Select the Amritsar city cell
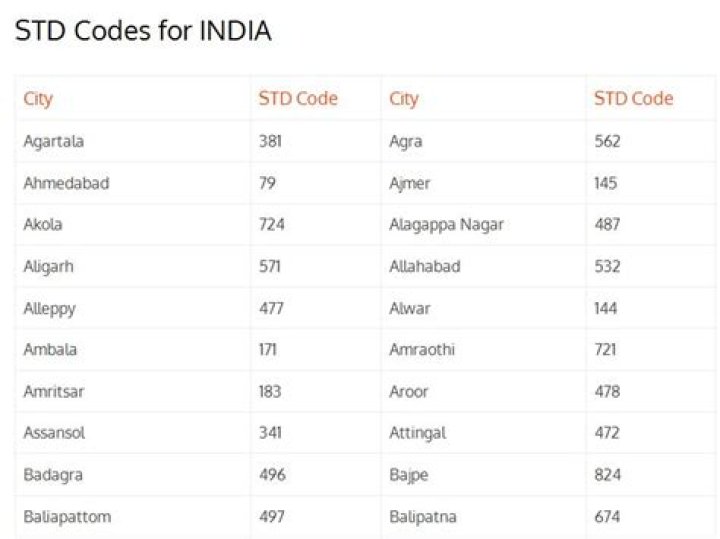720x539 pixels. (x=54, y=391)
